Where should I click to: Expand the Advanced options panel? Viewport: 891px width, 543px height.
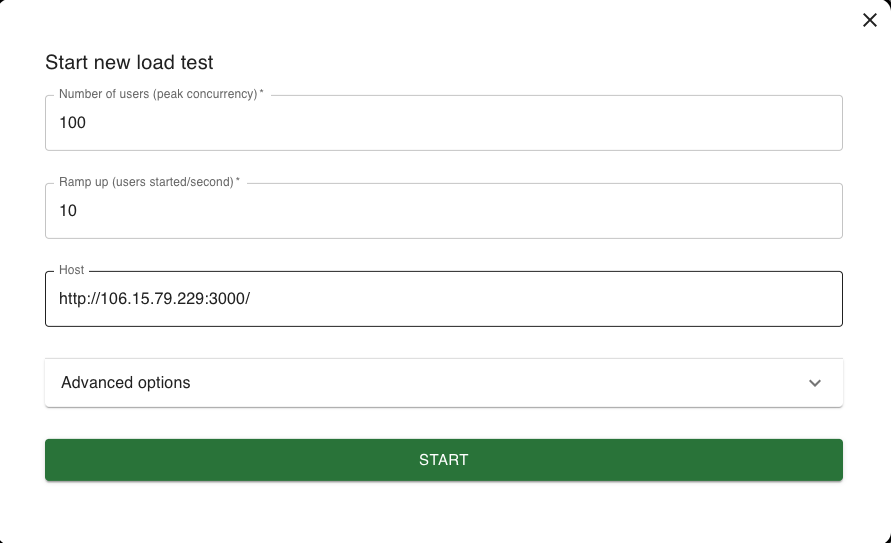[x=444, y=383]
